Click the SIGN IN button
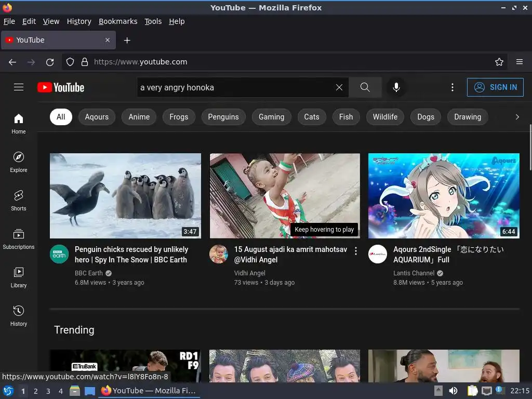532x399 pixels. (495, 87)
